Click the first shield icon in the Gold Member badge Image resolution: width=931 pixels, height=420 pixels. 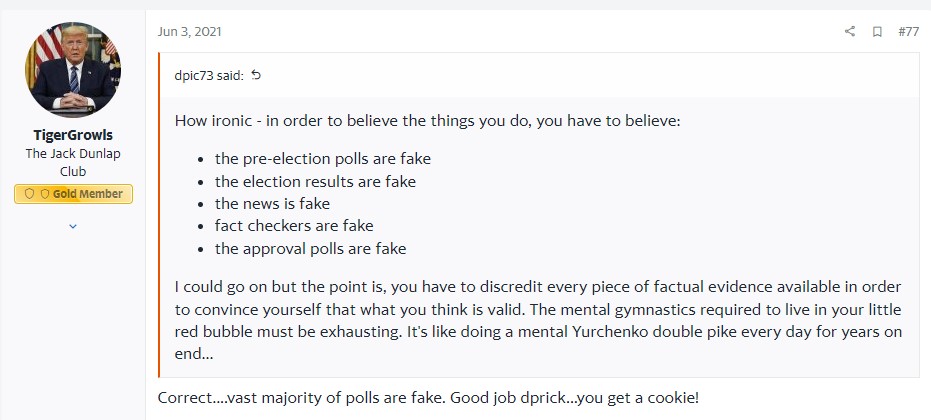point(30,194)
